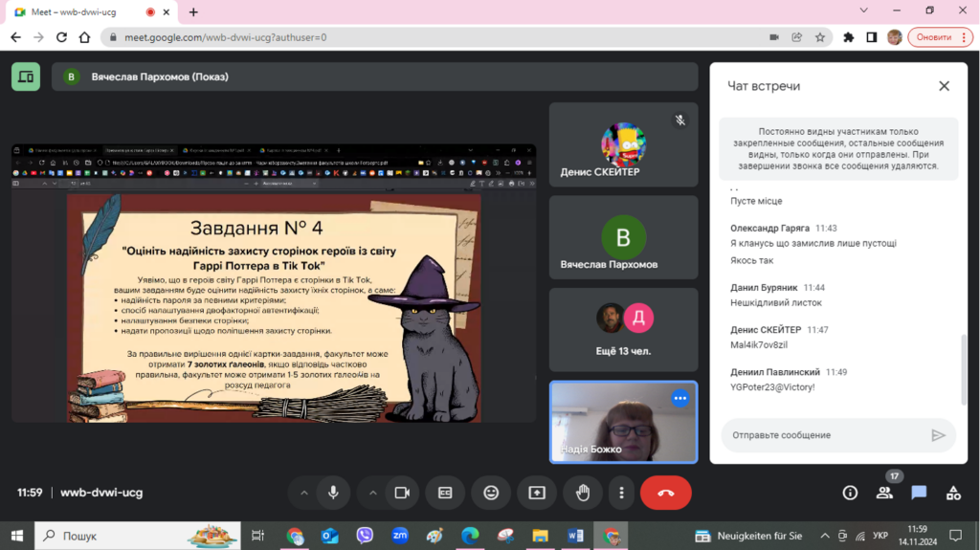This screenshot has width=980, height=550.
Task: Open options on Надія Божко tile
Action: click(x=680, y=398)
